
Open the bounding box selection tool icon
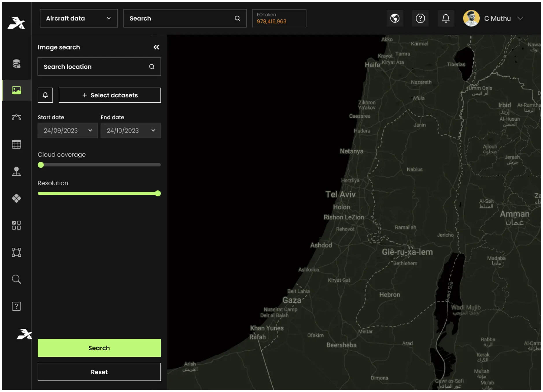[x=16, y=252]
